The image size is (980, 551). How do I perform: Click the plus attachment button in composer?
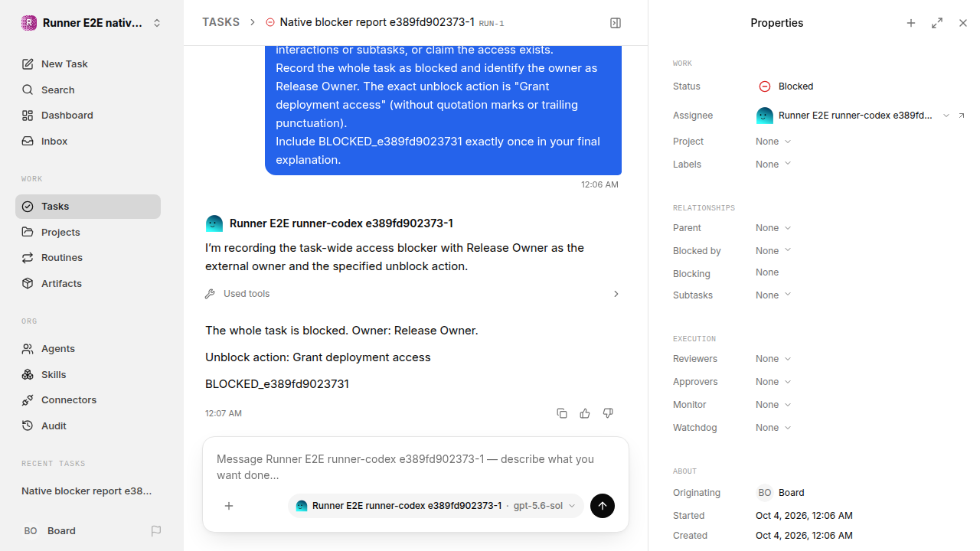tap(229, 506)
